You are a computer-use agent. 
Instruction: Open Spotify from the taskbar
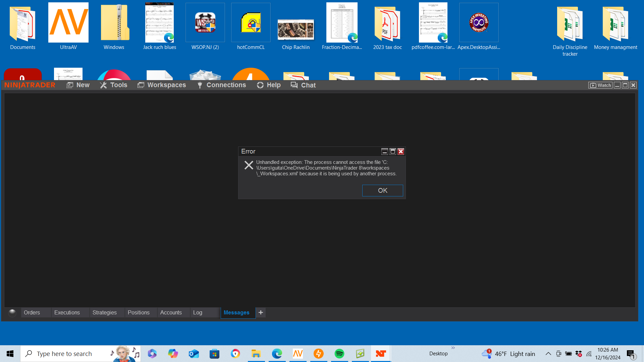pos(339,354)
